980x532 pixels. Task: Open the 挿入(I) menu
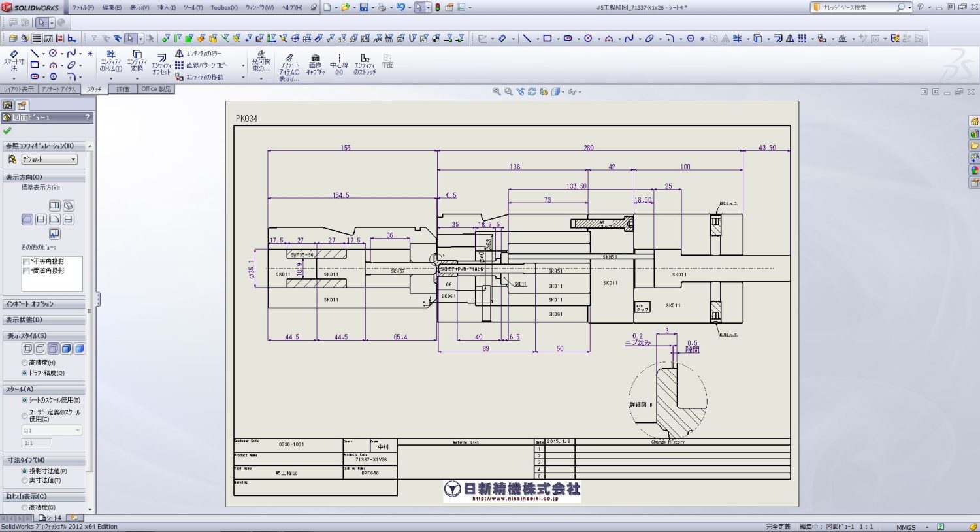click(167, 8)
